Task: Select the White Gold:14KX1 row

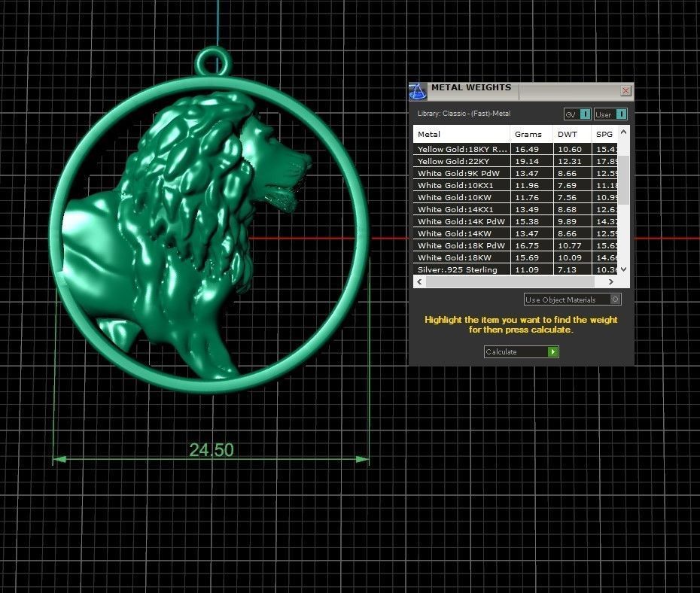Action: pyautogui.click(x=516, y=209)
